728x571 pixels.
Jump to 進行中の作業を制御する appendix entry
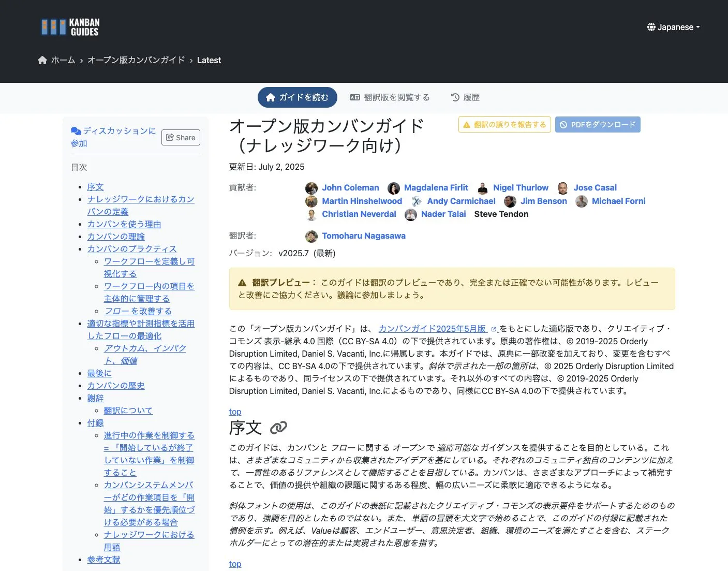(149, 454)
